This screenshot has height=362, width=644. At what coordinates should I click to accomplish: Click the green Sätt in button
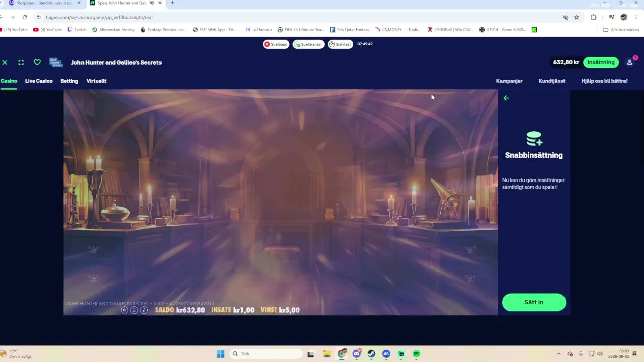pos(534,302)
